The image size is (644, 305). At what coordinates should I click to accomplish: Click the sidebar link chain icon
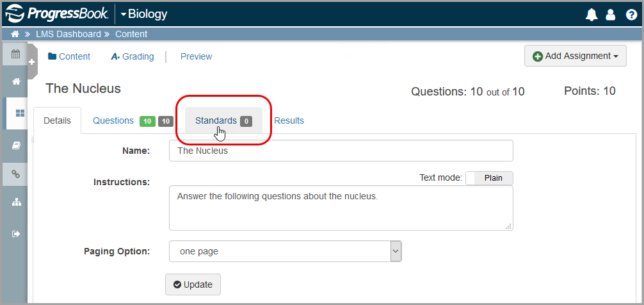15,174
